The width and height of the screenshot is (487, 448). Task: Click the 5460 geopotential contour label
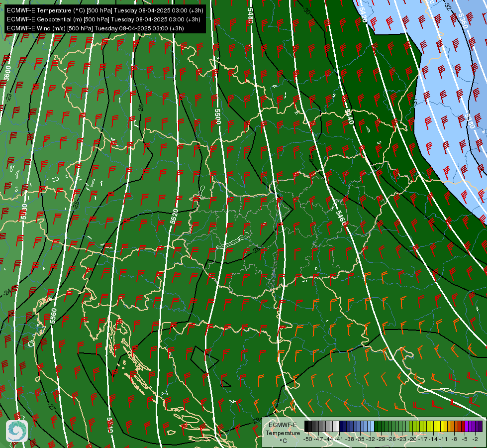coord(341,218)
